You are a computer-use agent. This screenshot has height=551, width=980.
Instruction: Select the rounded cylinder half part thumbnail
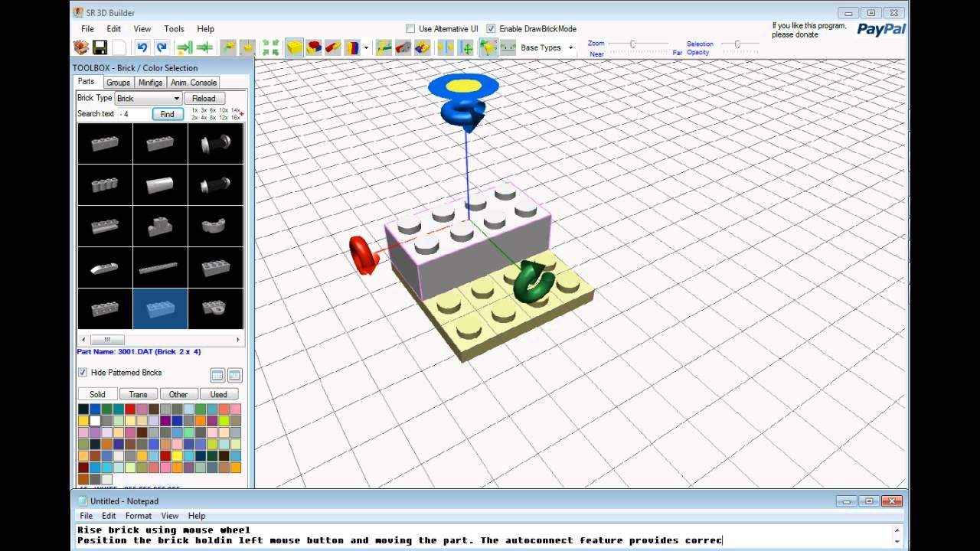160,184
